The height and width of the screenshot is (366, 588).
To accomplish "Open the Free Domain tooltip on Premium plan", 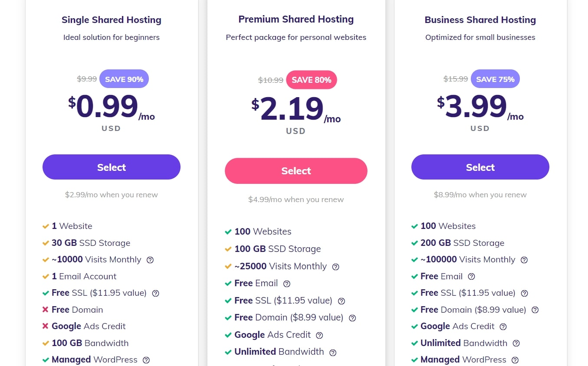I will (352, 318).
